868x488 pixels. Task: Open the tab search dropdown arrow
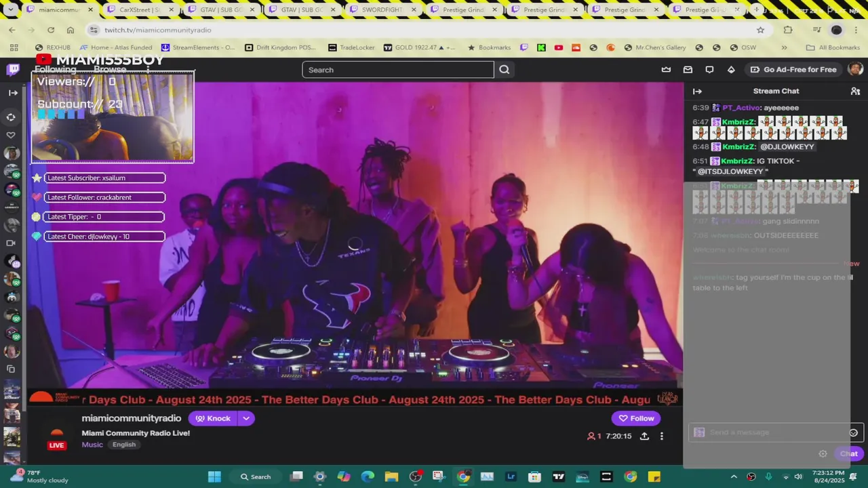click(x=11, y=10)
